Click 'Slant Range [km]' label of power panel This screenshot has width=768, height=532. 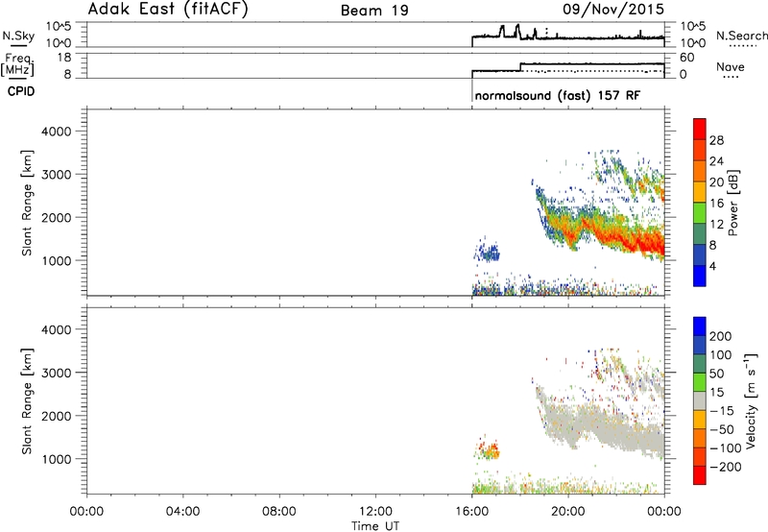pos(27,203)
